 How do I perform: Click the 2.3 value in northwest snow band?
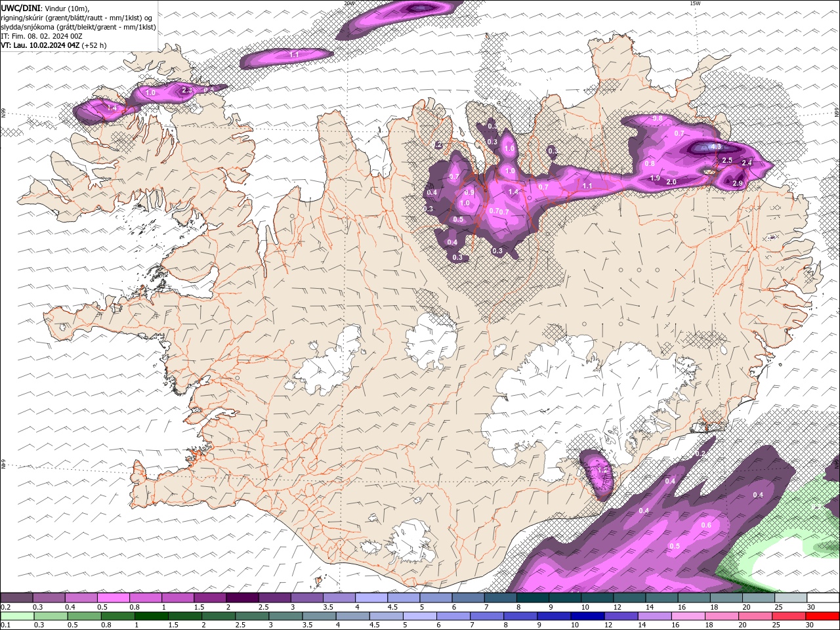(187, 90)
